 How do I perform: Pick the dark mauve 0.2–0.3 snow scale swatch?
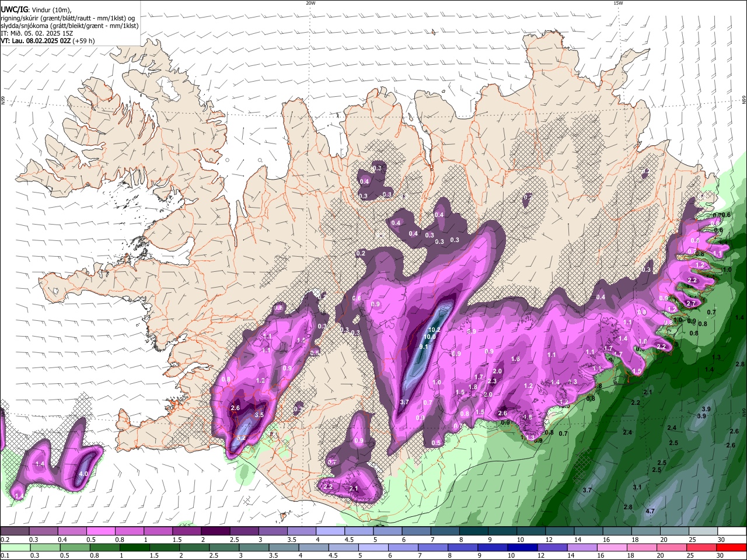15,531
